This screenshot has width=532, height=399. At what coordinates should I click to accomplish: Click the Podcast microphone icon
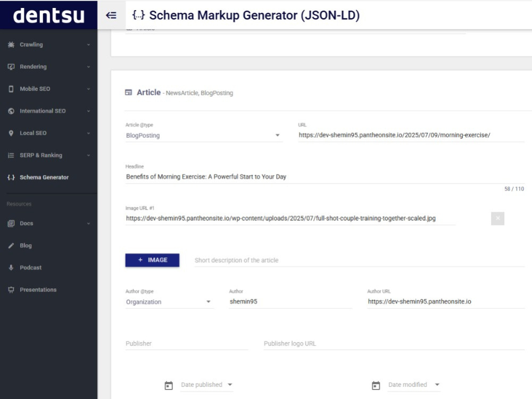11,268
